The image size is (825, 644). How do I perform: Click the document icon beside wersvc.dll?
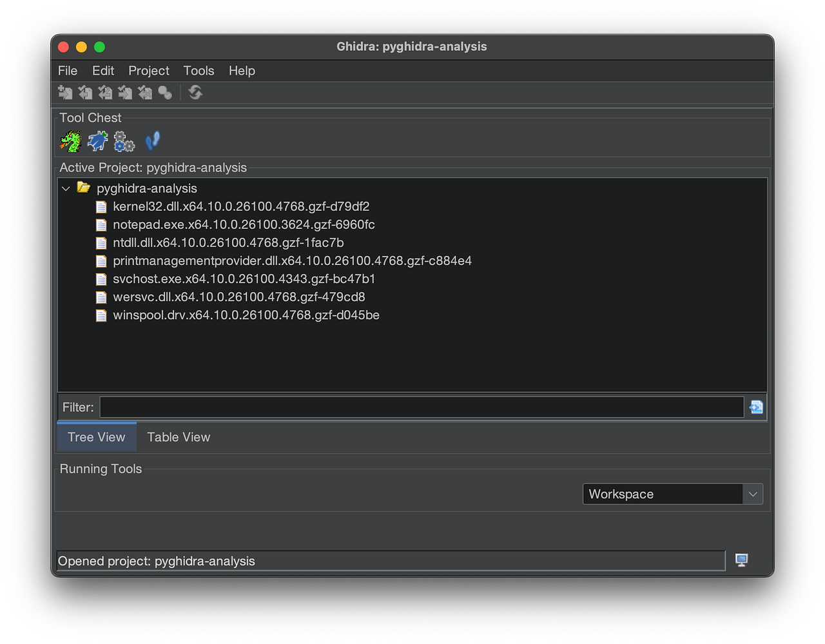pos(101,297)
